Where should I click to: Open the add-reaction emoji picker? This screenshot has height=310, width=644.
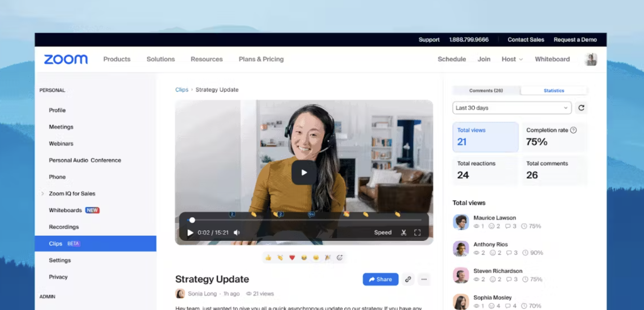click(340, 258)
